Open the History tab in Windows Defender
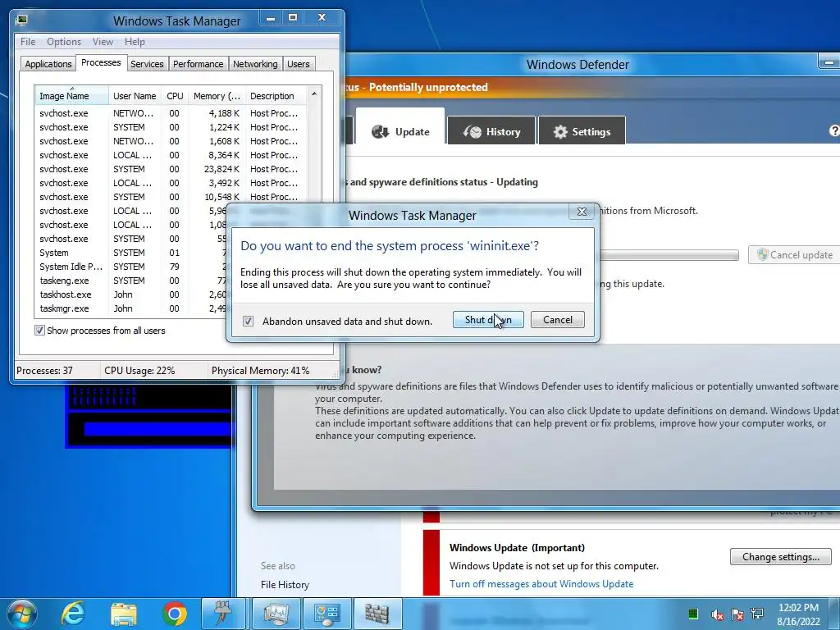The height and width of the screenshot is (630, 840). (491, 131)
